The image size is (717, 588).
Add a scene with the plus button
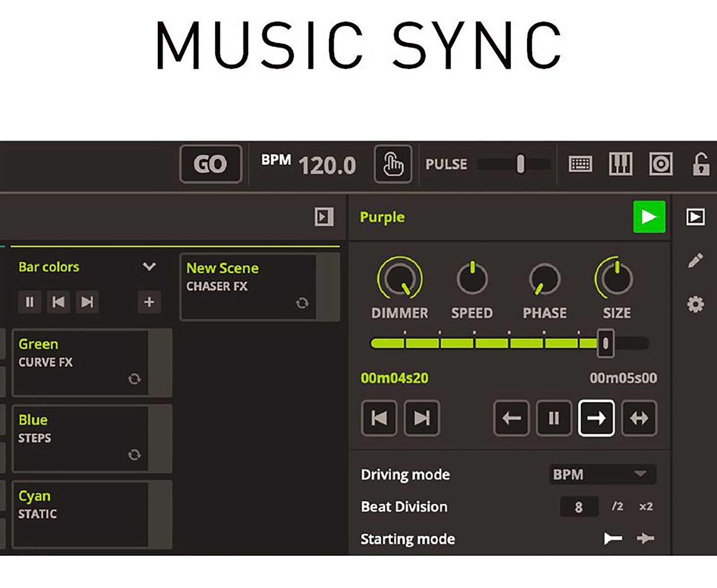tap(149, 302)
